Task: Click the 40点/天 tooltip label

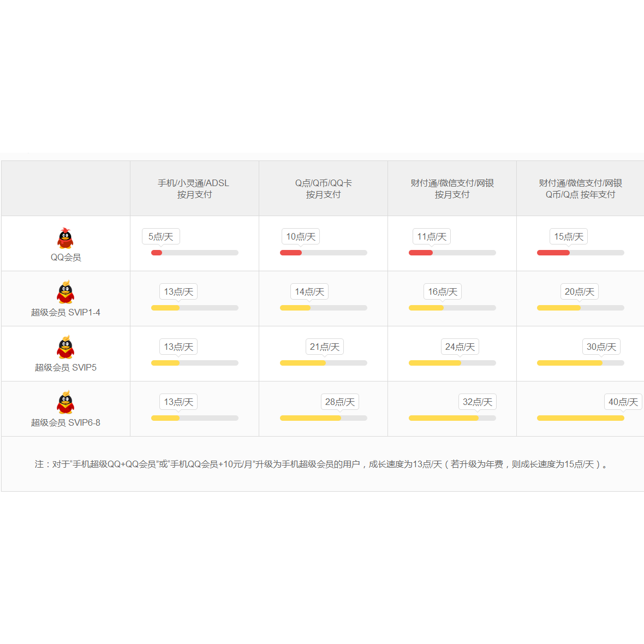Action: pyautogui.click(x=623, y=402)
